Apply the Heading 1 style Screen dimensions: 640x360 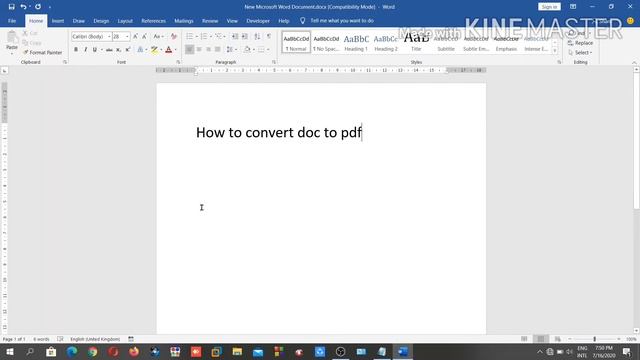(x=356, y=42)
